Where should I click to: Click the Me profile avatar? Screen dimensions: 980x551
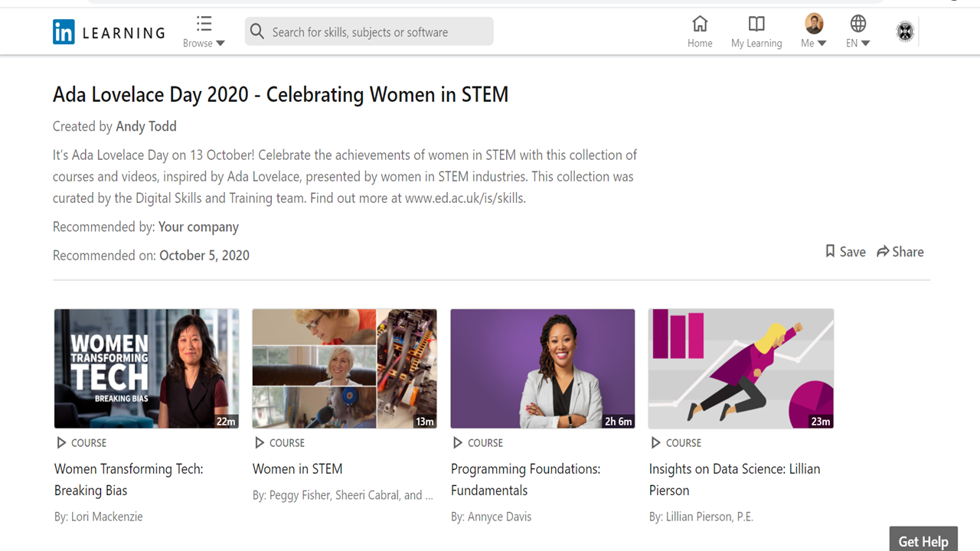pos(814,24)
